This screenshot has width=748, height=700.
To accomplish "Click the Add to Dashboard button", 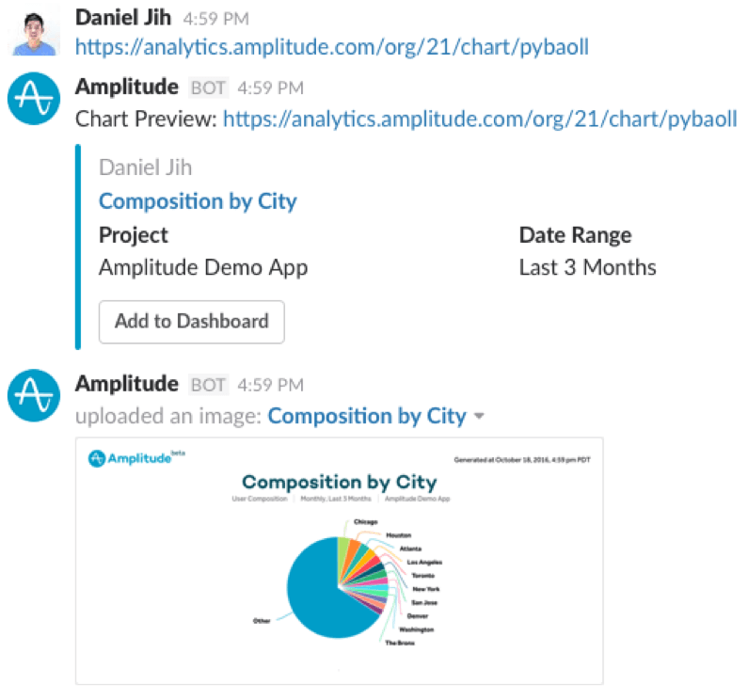I will coord(192,321).
